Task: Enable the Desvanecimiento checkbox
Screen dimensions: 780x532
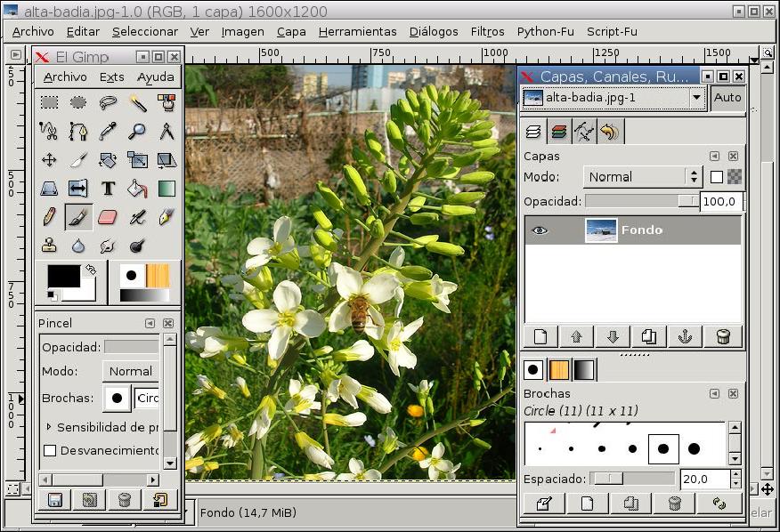Action: click(x=50, y=450)
